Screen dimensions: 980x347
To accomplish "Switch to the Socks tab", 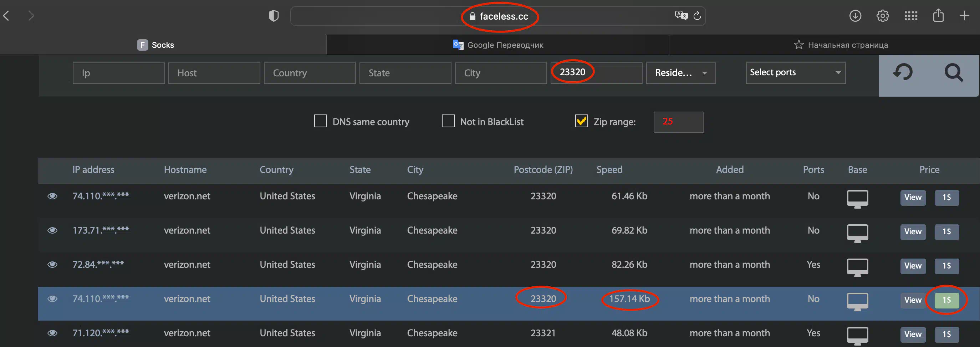I will pyautogui.click(x=163, y=45).
